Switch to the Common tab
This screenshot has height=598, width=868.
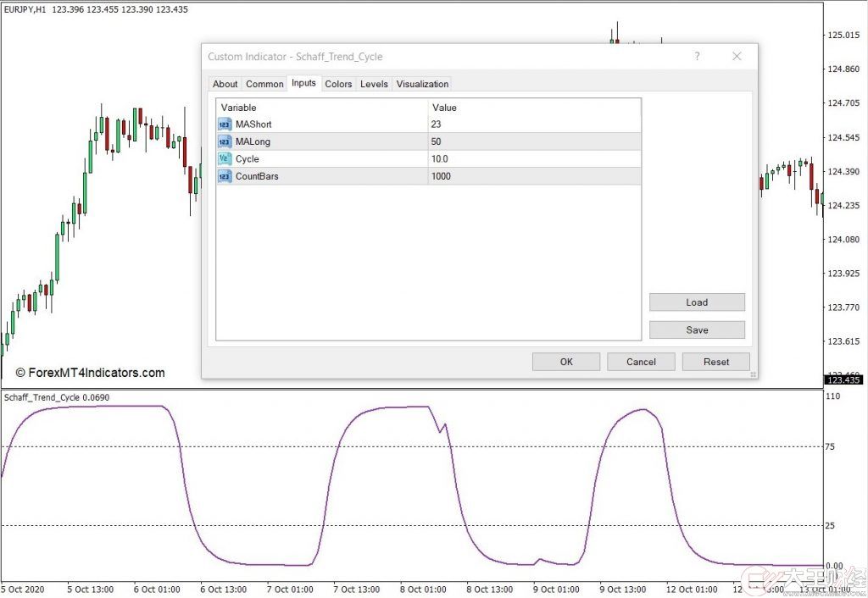tap(264, 84)
